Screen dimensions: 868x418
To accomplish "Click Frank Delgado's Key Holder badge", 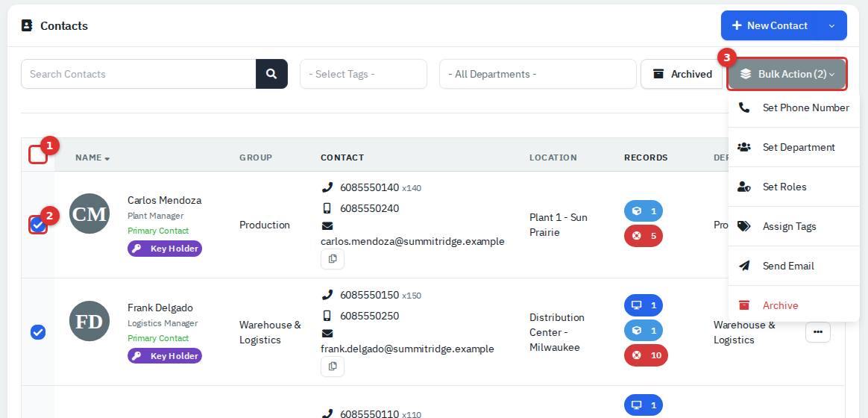I will 165,356.
